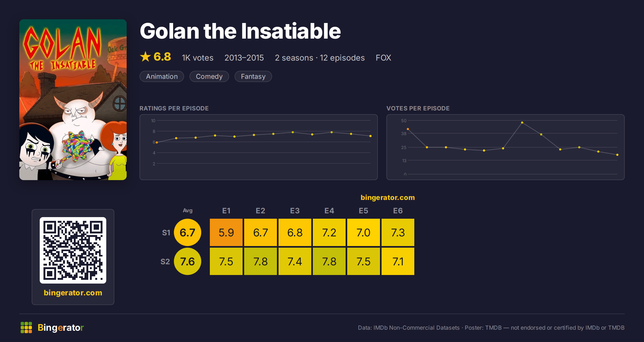Click the peak point in votes chart
Viewport: 644px width, 342px height.
[x=522, y=122]
